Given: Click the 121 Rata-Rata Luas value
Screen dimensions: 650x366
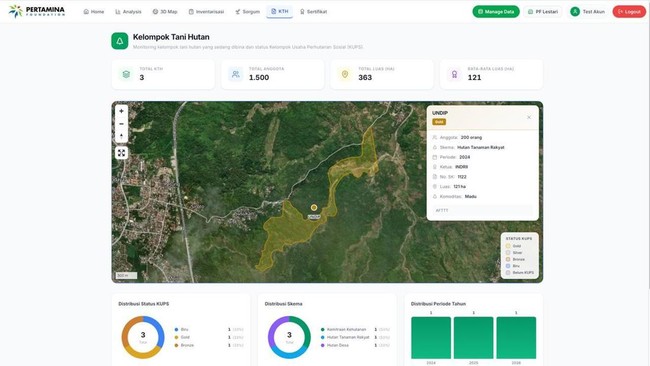Looking at the screenshot, I should point(474,78).
